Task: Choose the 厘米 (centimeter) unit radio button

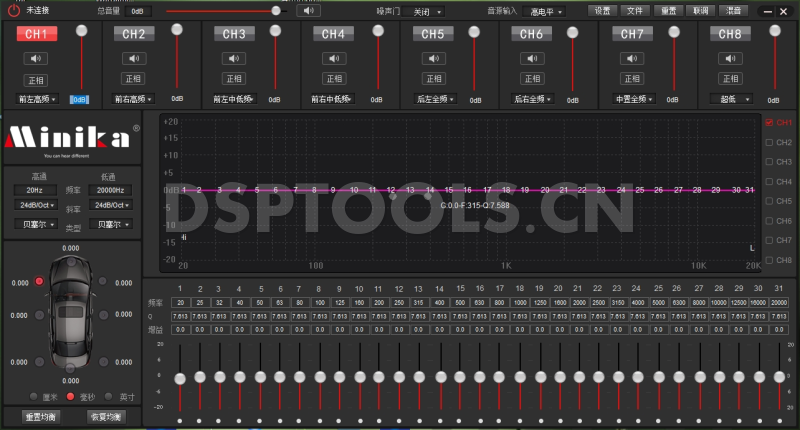Action: tap(34, 396)
